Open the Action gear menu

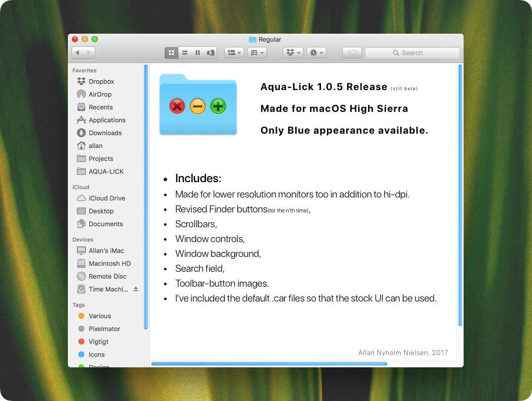coord(317,52)
